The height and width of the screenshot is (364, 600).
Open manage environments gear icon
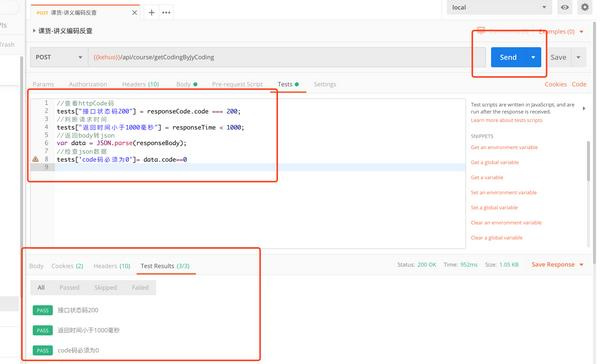click(585, 7)
